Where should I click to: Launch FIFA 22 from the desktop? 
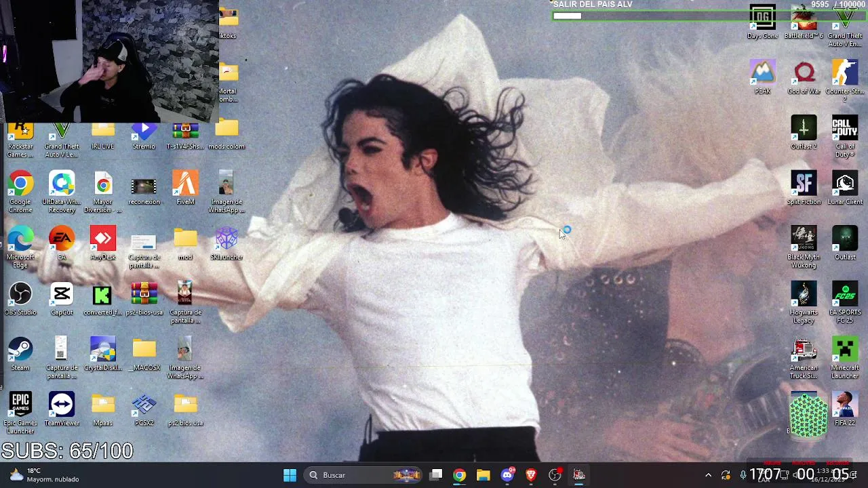[845, 409]
